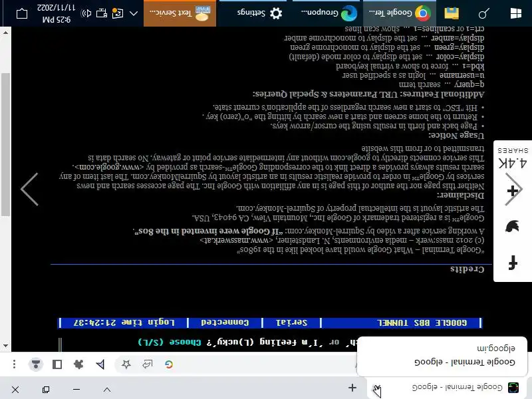The height and width of the screenshot is (399, 532).
Task: Open network status tray icon
Action: [102, 13]
